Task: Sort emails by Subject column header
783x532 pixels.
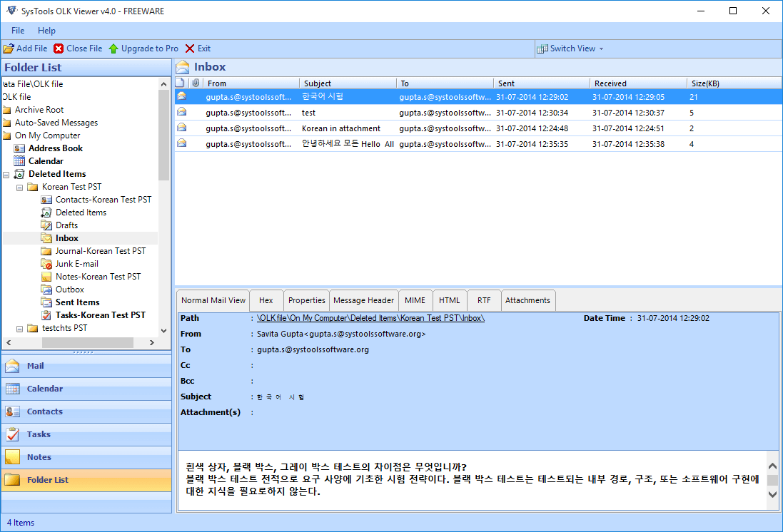Action: coord(348,83)
